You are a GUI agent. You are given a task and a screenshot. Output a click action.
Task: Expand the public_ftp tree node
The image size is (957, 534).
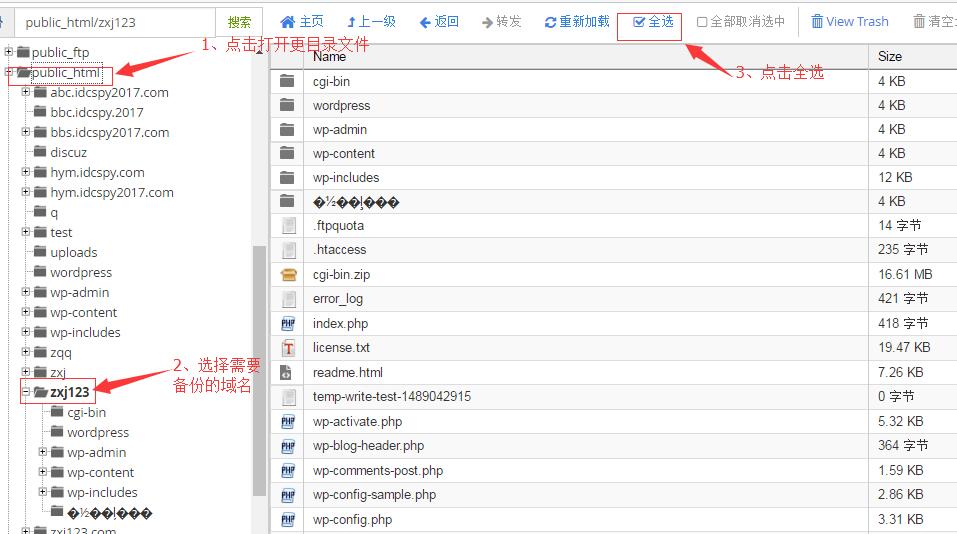(x=9, y=51)
